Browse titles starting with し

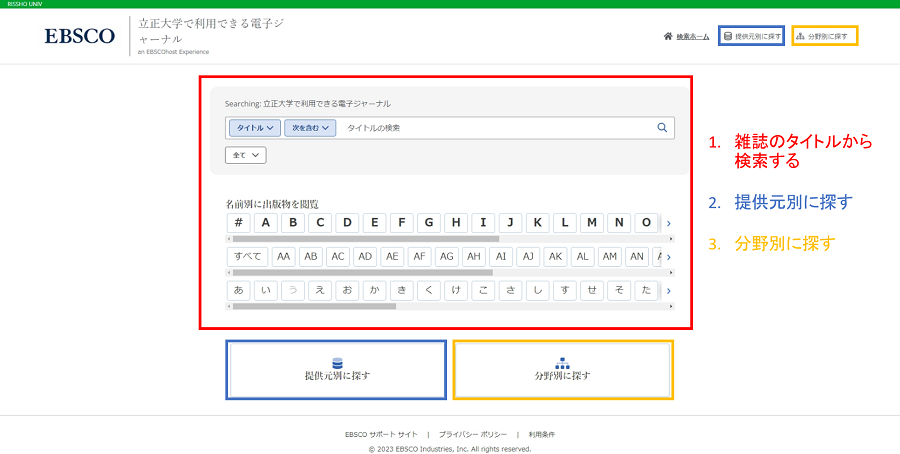(x=537, y=290)
